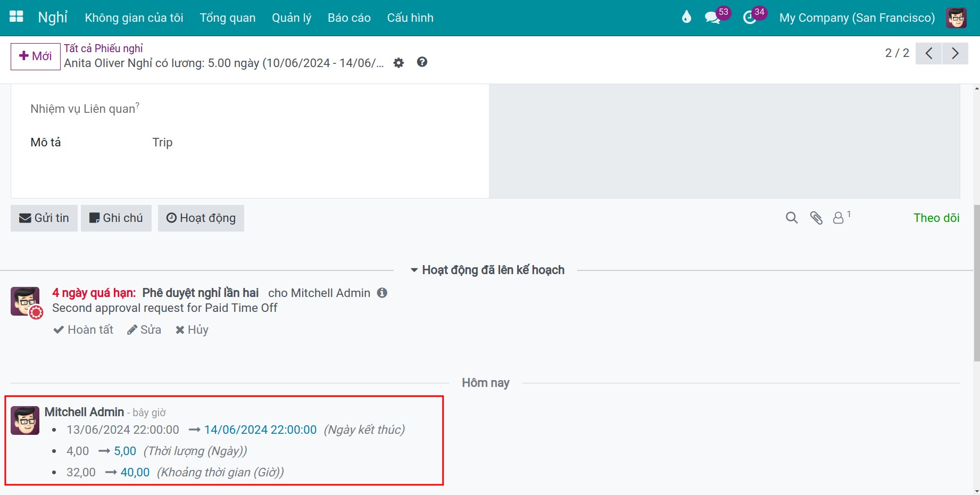Open Tổng quan menu
The width and height of the screenshot is (980, 495).
(x=228, y=18)
